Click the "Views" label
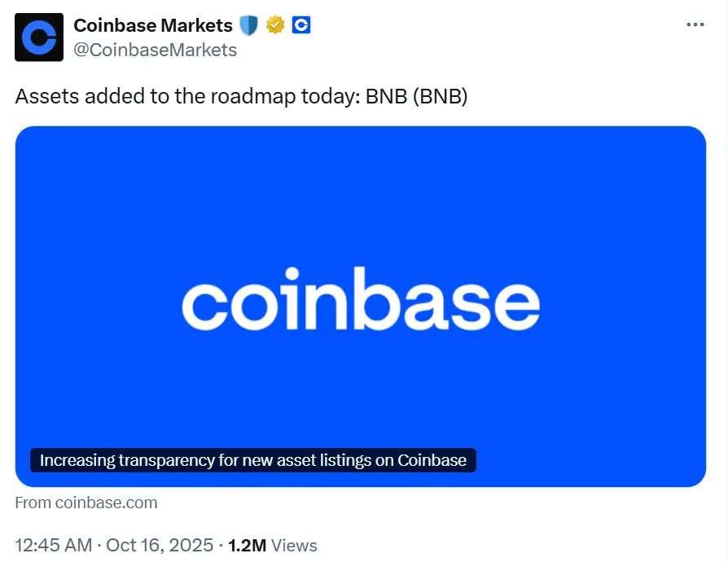Viewport: 728px width, 562px height. (x=294, y=545)
